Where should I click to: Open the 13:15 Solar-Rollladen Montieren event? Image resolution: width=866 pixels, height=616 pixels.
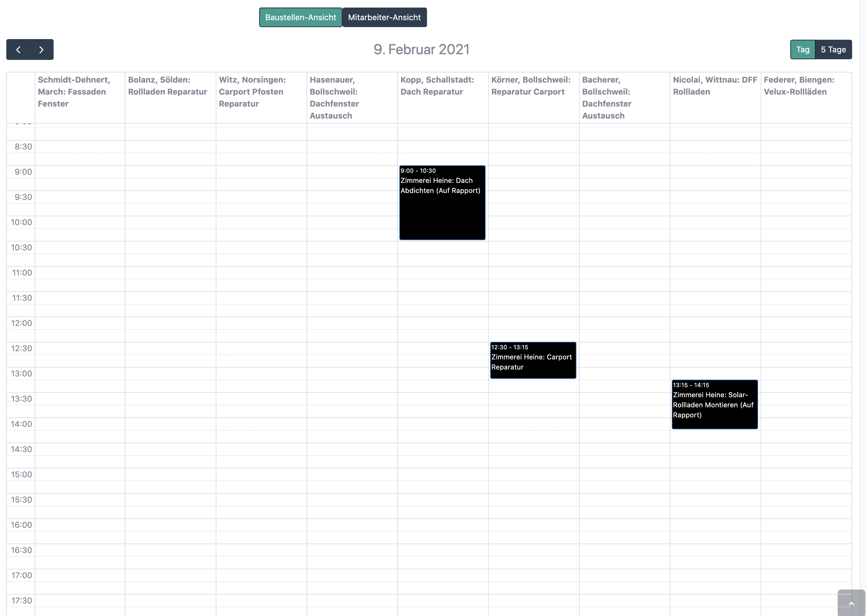(714, 404)
